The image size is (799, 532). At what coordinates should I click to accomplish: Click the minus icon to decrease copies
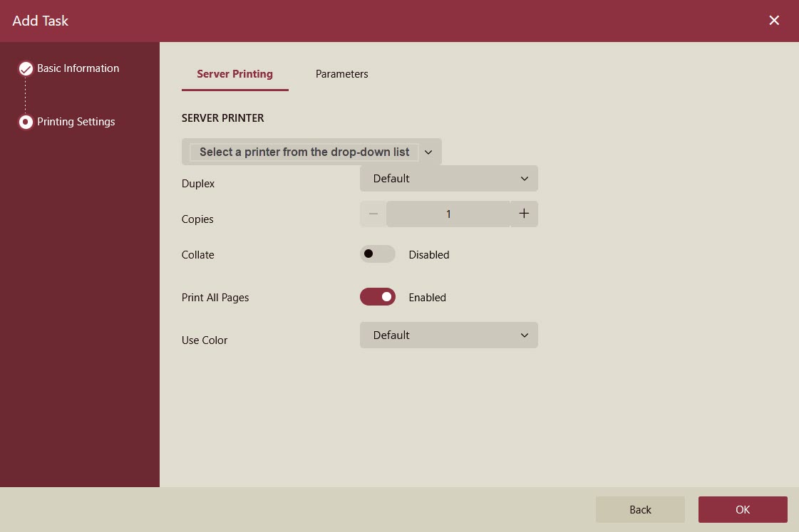pyautogui.click(x=373, y=214)
